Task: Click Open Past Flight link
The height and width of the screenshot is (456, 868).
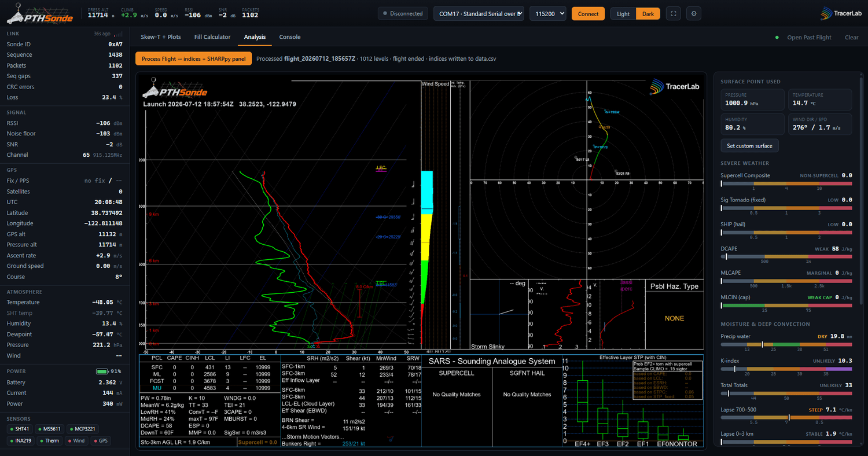Action: (809, 38)
